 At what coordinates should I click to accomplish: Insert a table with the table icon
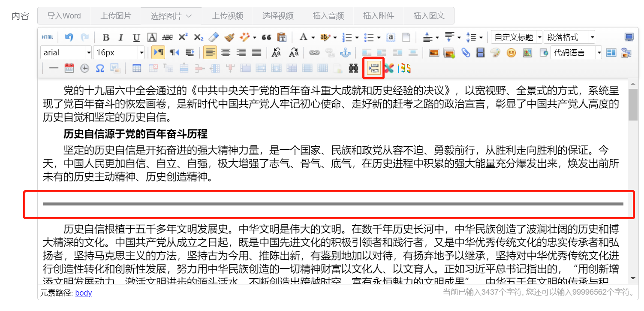click(137, 68)
